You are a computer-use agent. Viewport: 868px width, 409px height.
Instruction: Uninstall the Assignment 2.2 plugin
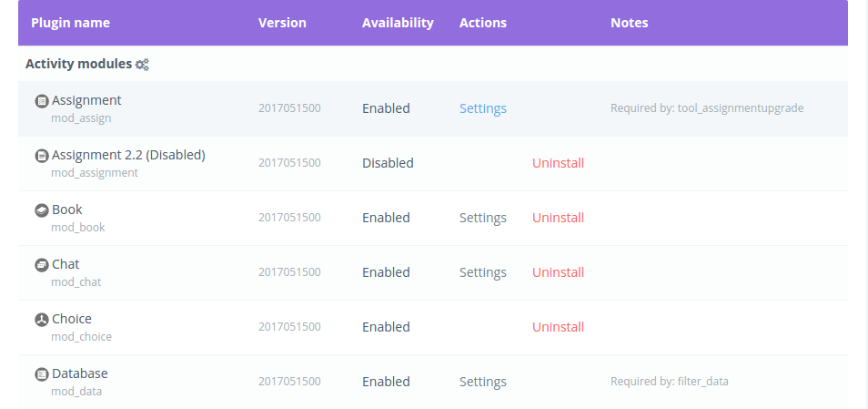click(x=558, y=163)
